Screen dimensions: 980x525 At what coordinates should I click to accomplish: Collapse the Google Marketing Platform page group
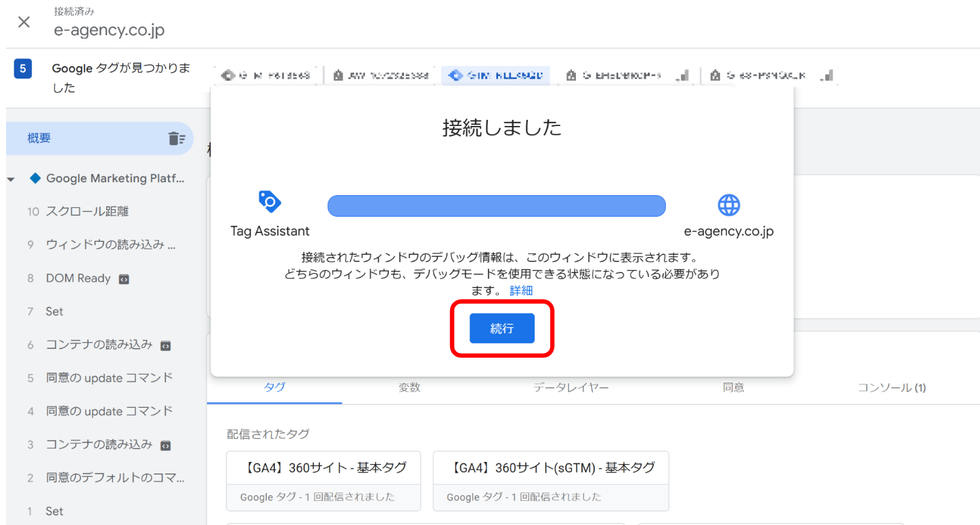(11, 180)
